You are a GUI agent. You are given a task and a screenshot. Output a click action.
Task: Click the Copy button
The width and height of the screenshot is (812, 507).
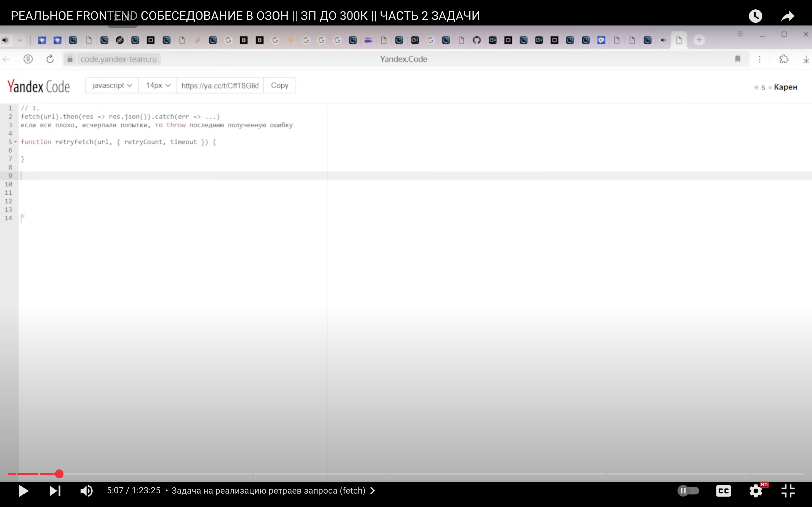[x=280, y=86]
